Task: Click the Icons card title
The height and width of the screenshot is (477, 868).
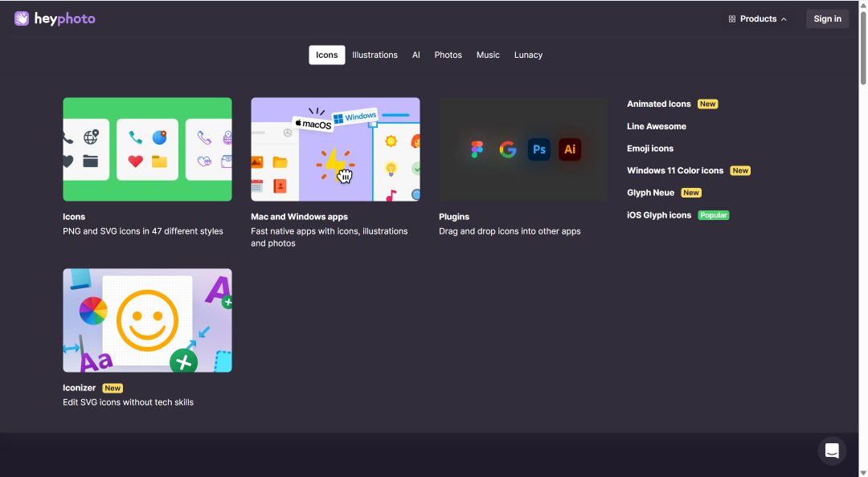Action: (x=74, y=217)
